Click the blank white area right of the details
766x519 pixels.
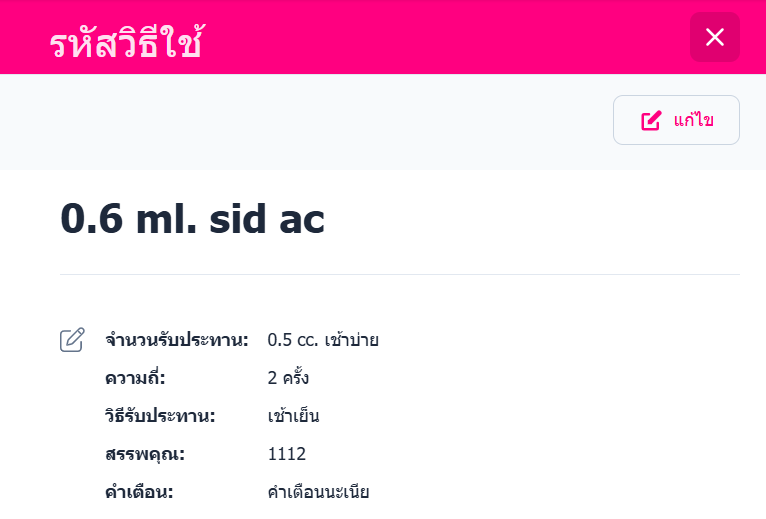click(580, 420)
